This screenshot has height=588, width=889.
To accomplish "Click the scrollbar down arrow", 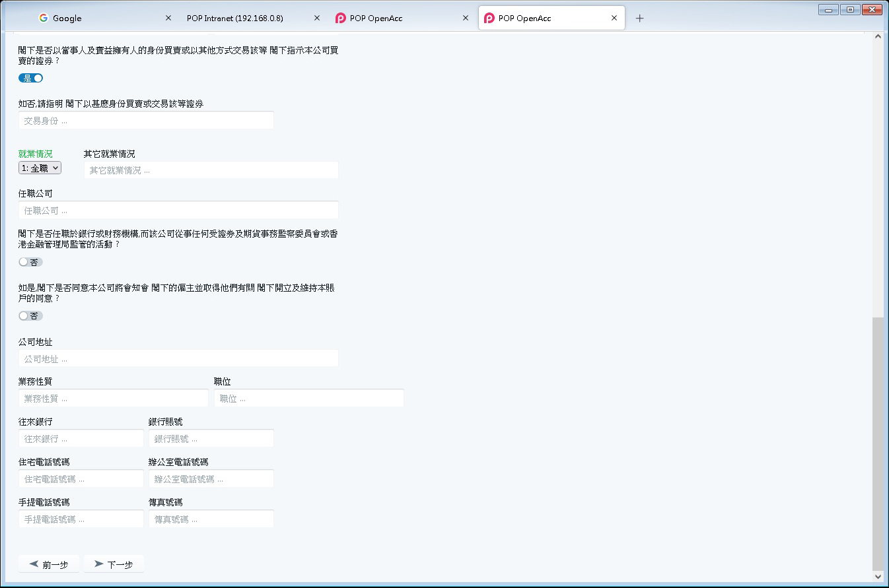I will coord(878,577).
